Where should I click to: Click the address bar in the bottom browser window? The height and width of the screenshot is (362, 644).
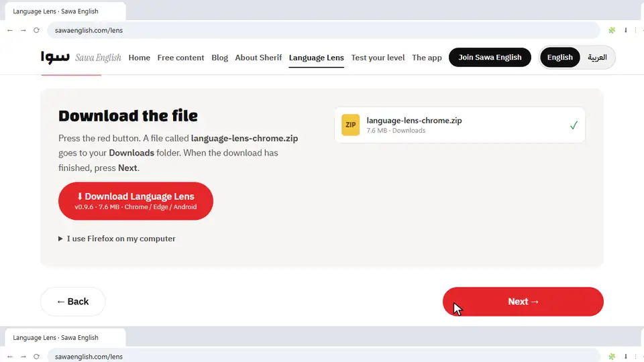tap(323, 355)
